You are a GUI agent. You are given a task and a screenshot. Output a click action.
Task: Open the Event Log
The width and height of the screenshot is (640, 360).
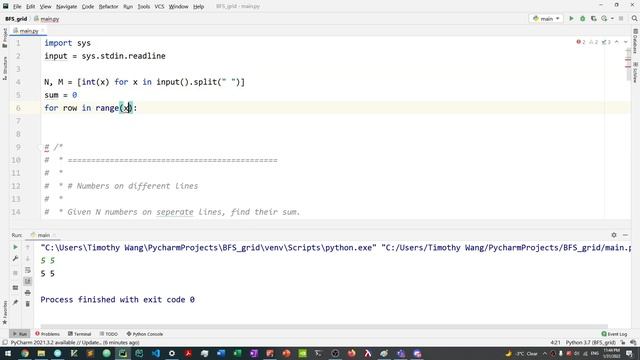pyautogui.click(x=614, y=334)
